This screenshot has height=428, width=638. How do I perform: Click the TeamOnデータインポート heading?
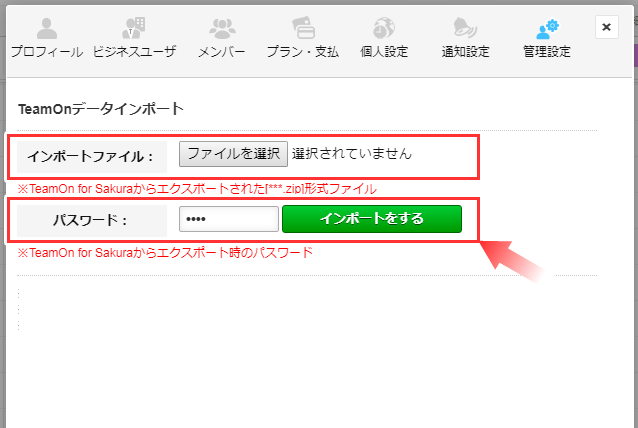pyautogui.click(x=101, y=109)
